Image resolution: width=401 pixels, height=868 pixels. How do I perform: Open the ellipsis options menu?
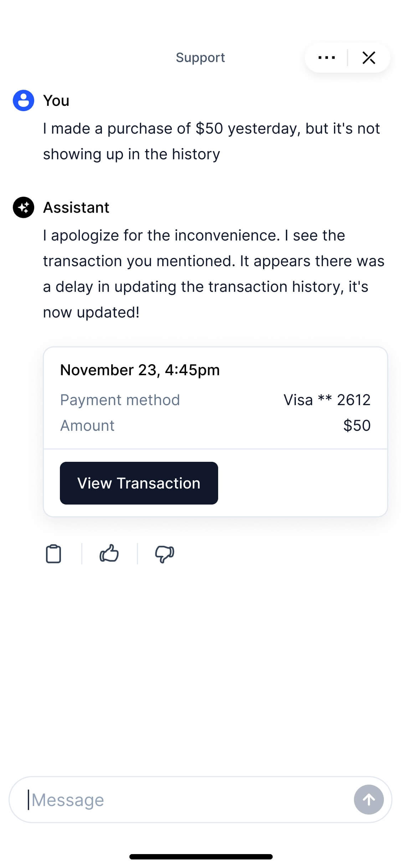click(x=327, y=57)
